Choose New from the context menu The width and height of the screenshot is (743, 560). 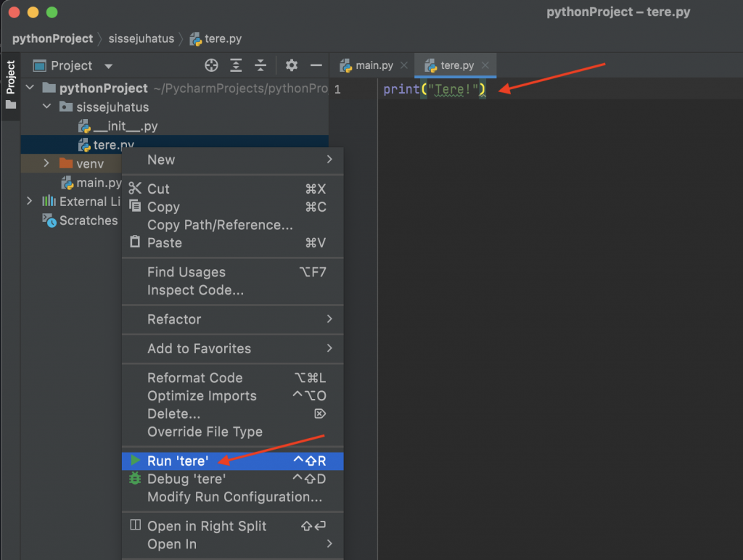tap(233, 160)
